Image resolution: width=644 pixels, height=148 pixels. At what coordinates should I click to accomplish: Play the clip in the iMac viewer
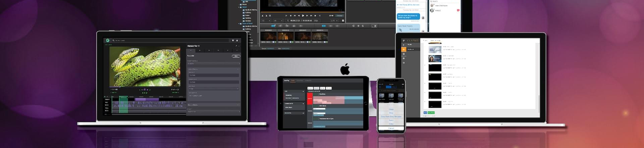pyautogui.click(x=303, y=15)
